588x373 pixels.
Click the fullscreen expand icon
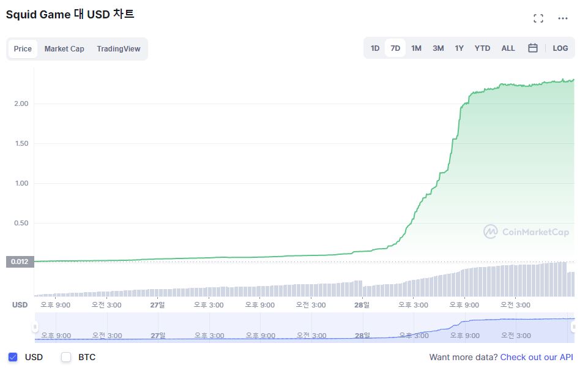(538, 18)
